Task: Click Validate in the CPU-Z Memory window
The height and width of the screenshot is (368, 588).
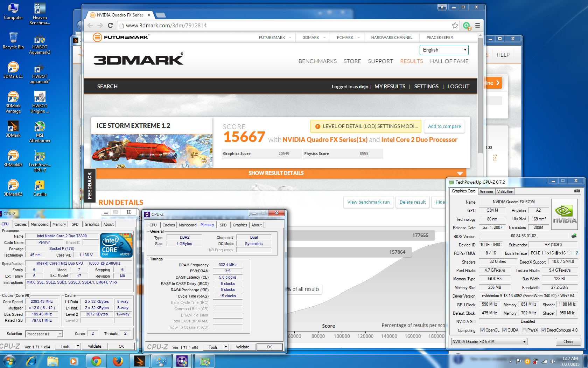Action: (243, 347)
